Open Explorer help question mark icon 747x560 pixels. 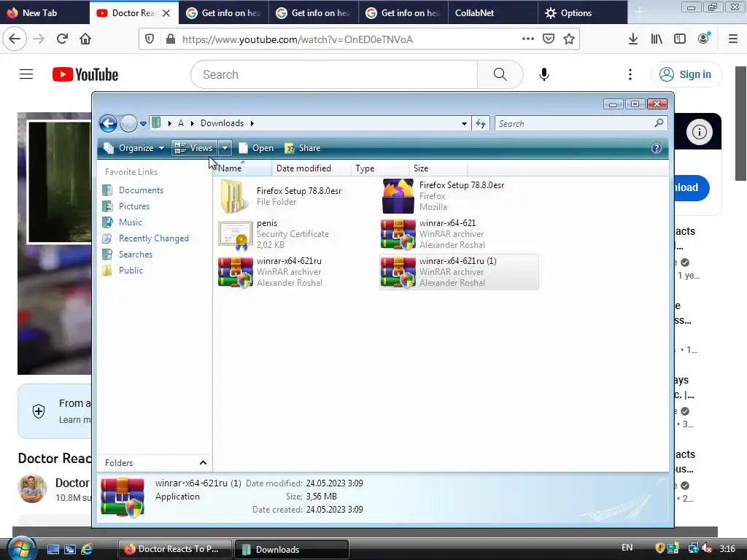click(x=657, y=148)
